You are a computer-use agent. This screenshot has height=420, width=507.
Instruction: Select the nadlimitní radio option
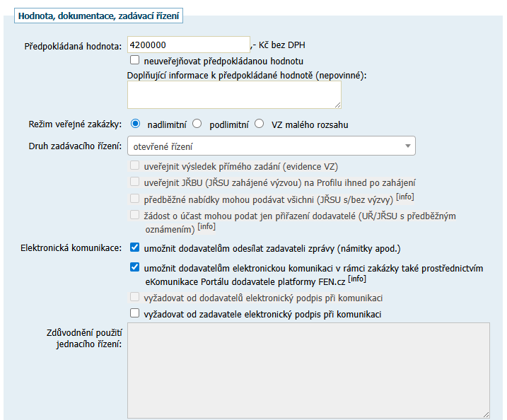pos(136,124)
